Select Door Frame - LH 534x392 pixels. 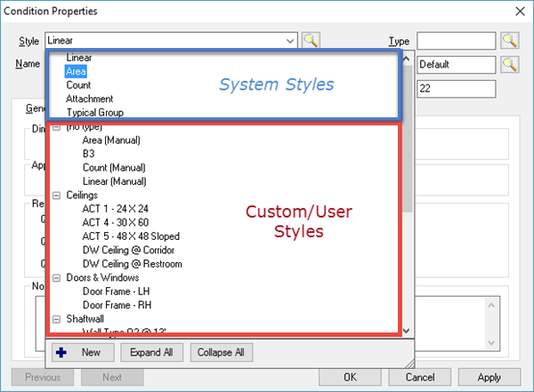116,292
